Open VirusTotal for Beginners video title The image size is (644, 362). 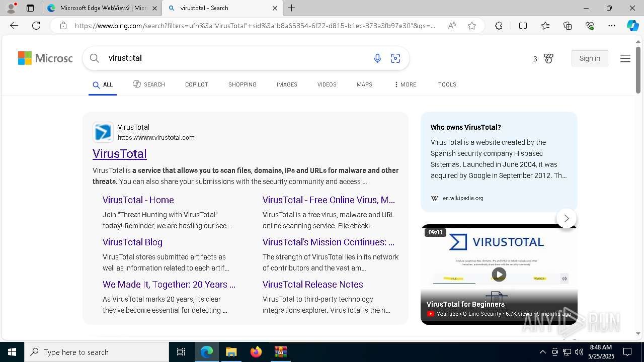pyautogui.click(x=465, y=304)
